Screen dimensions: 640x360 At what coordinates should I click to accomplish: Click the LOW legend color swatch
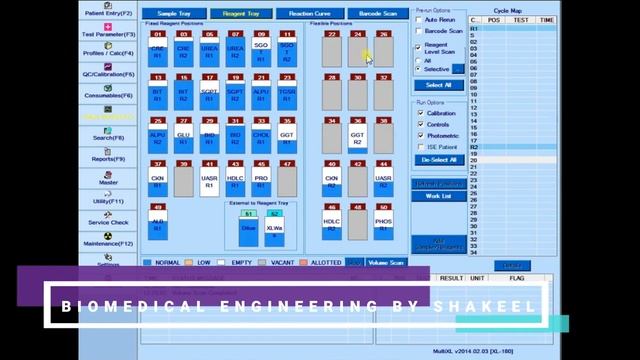pyautogui.click(x=189, y=262)
